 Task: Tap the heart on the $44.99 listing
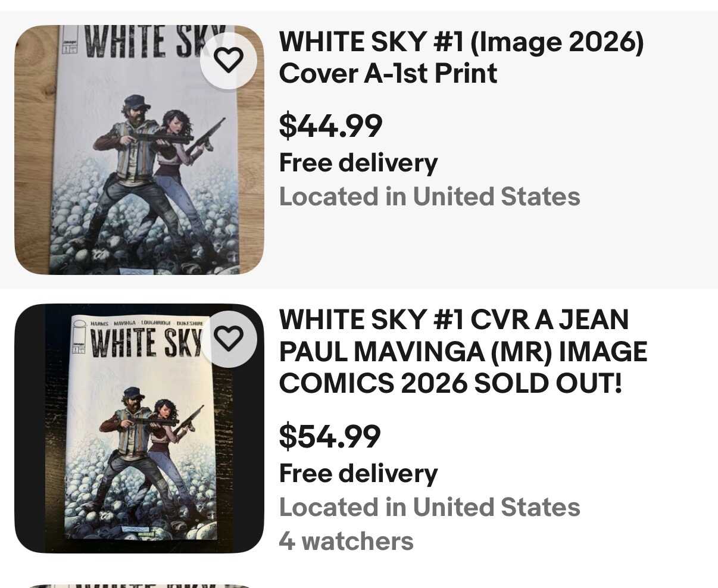[x=229, y=60]
